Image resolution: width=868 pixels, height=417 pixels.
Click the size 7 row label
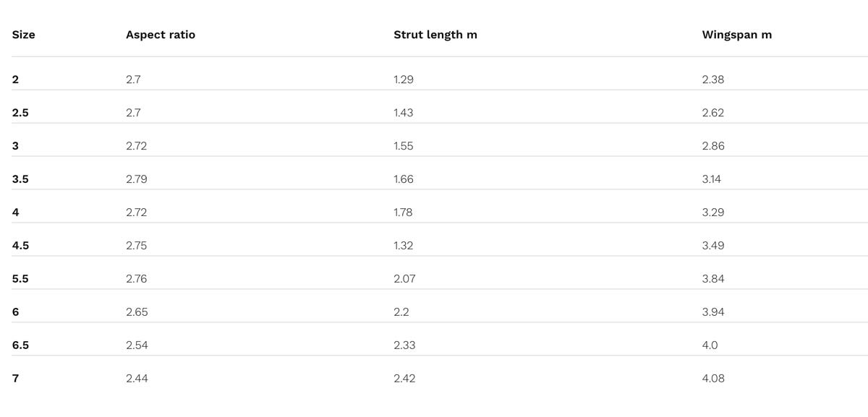[15, 379]
